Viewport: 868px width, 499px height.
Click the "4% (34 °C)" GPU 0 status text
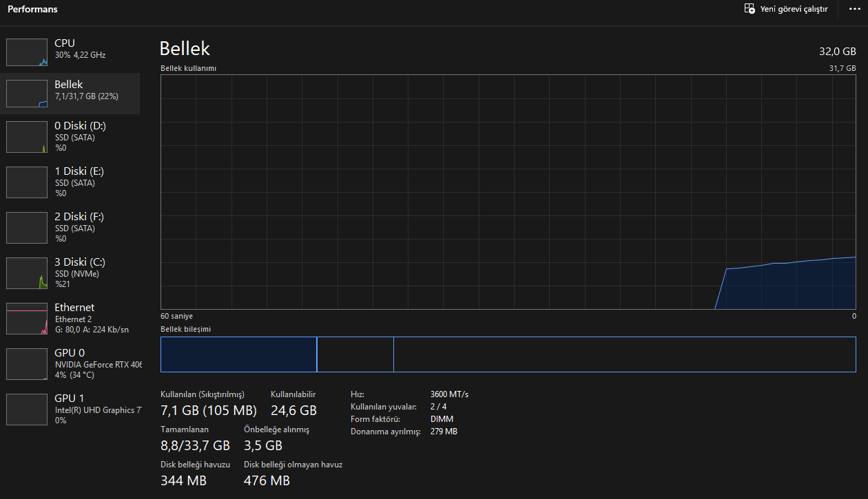click(74, 375)
